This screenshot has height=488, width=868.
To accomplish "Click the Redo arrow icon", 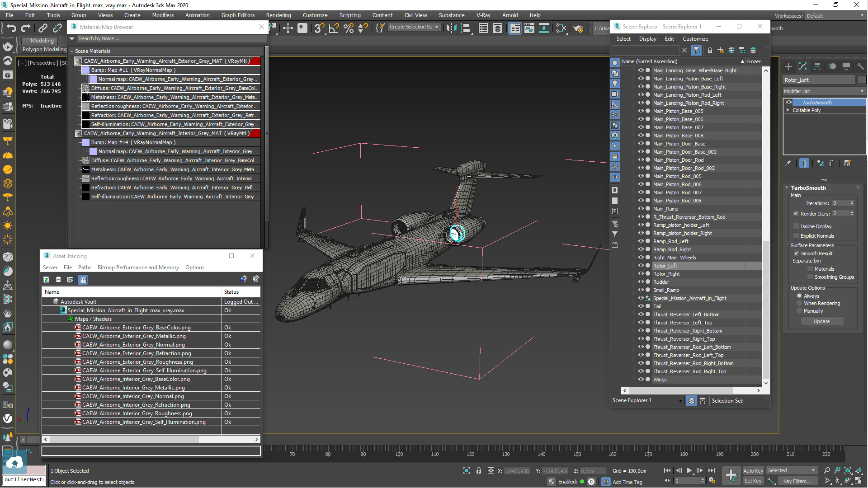I will (x=25, y=28).
